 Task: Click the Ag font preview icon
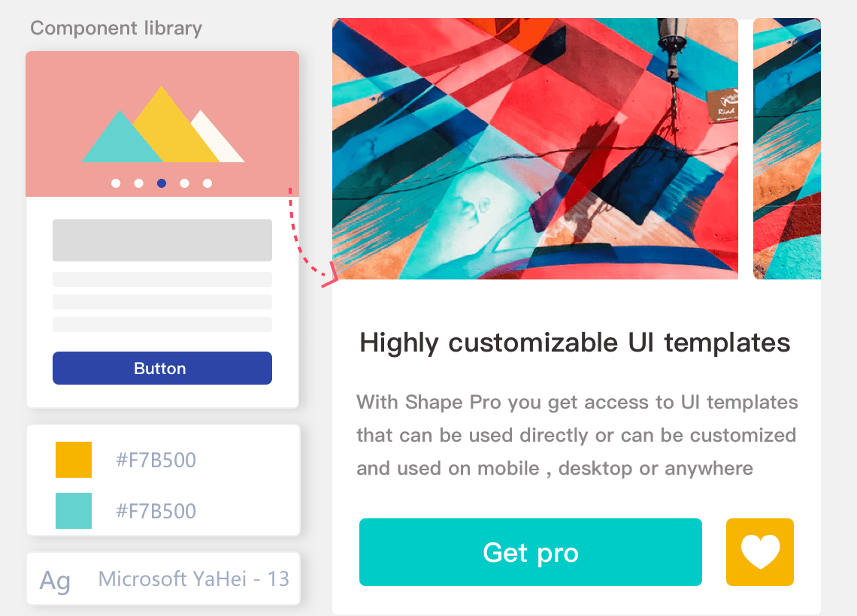click(55, 580)
